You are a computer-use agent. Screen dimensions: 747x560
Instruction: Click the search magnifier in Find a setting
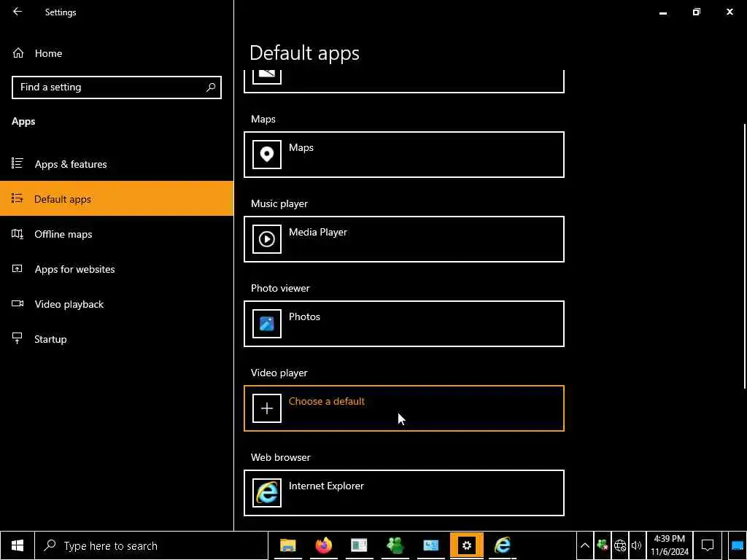pos(211,87)
